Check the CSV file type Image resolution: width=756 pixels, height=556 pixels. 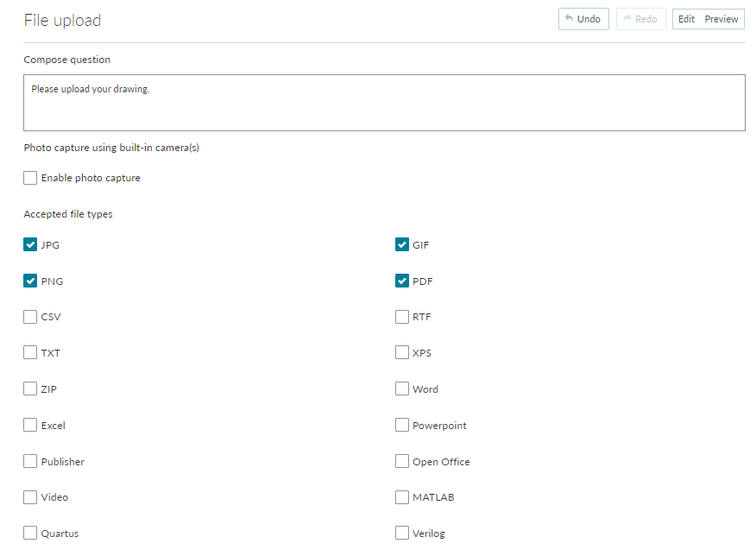(x=30, y=317)
